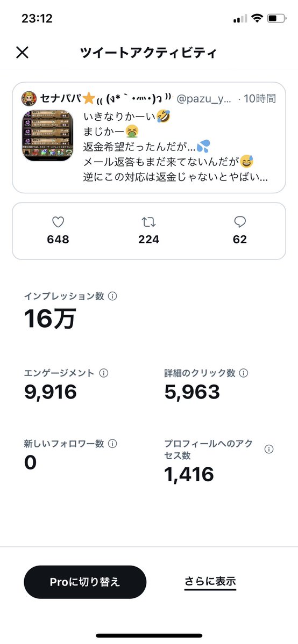The width and height of the screenshot is (298, 644).
Task: Tap the battery icon in status bar
Action: (276, 18)
